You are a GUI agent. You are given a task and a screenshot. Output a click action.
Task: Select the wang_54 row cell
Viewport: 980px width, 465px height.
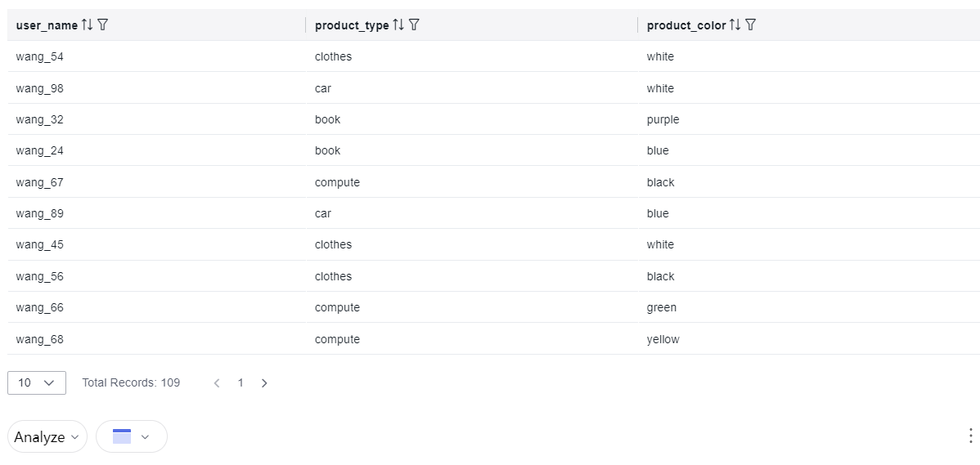(x=156, y=57)
